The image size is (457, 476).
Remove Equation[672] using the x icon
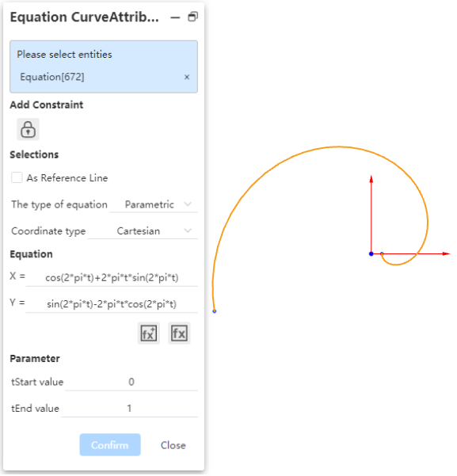point(187,77)
